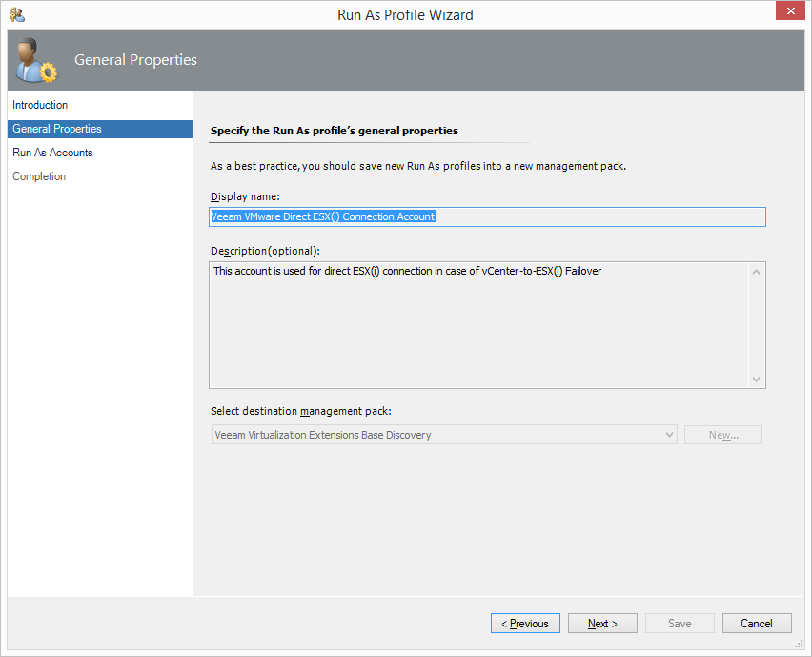Click the 'Display name:' label

[245, 196]
